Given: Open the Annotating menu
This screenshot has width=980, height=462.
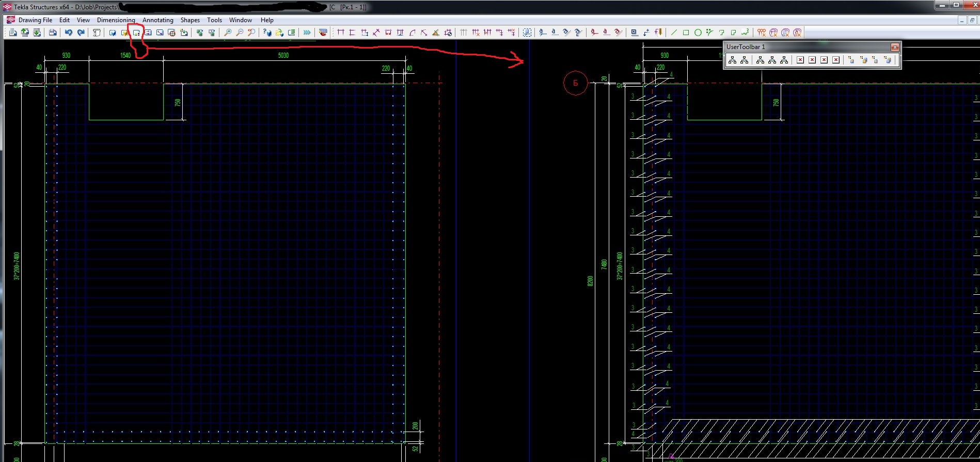Looking at the screenshot, I should pyautogui.click(x=157, y=20).
